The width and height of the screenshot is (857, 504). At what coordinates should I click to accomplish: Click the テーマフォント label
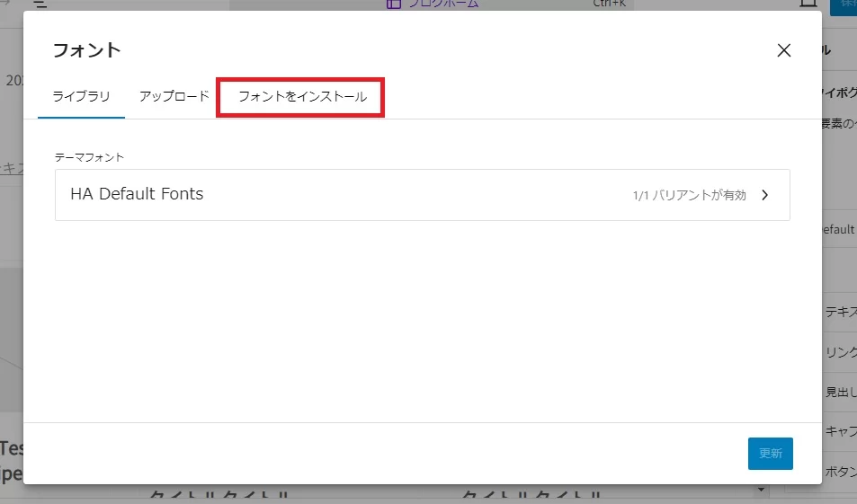point(89,157)
